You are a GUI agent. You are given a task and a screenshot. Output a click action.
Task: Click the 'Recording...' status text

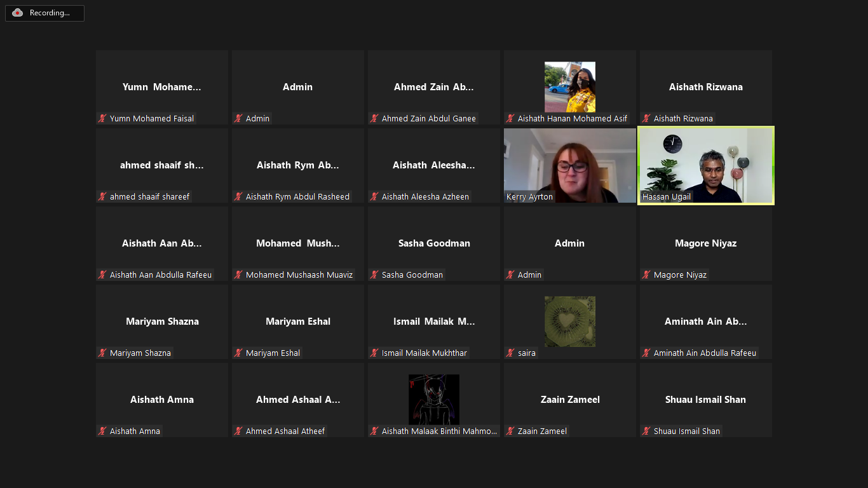(x=50, y=13)
